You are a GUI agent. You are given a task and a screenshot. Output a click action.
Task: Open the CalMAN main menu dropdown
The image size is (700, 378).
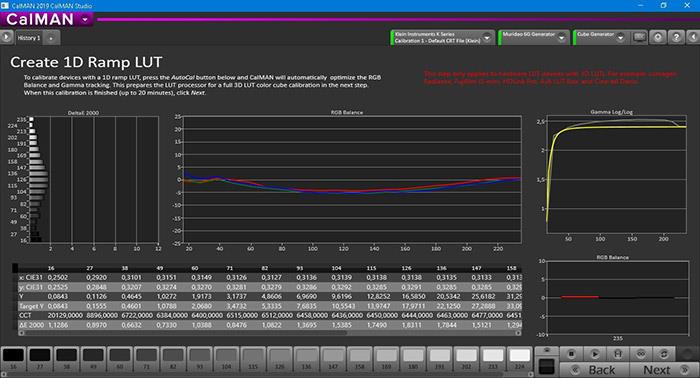(85, 20)
